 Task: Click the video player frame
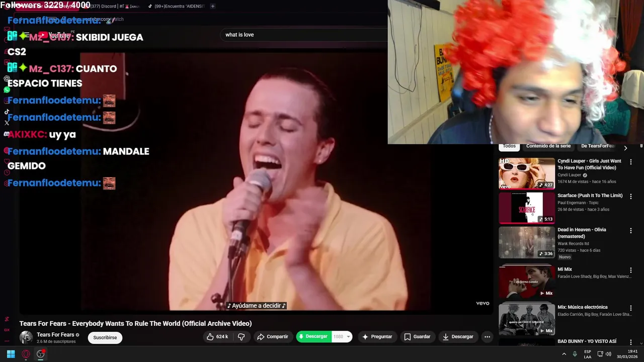(x=256, y=181)
